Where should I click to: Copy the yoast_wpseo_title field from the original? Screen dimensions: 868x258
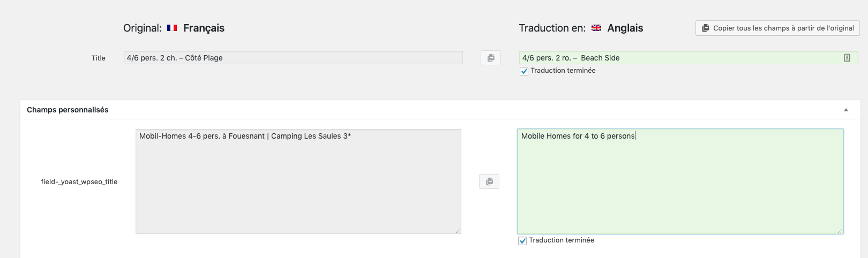(x=489, y=182)
